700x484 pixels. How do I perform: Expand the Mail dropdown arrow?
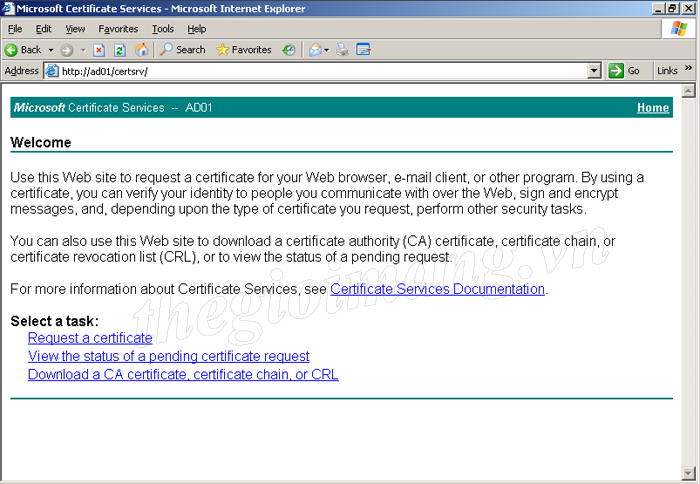326,50
